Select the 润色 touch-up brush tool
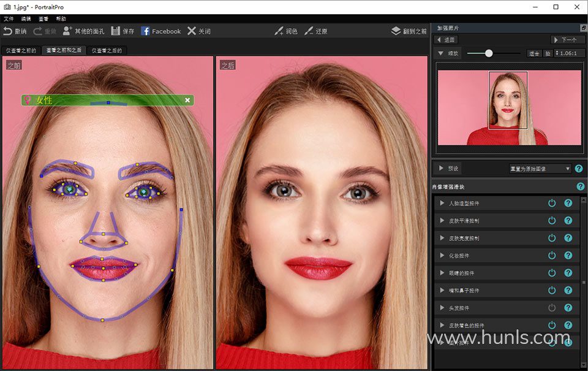The width and height of the screenshot is (588, 371). [x=279, y=31]
